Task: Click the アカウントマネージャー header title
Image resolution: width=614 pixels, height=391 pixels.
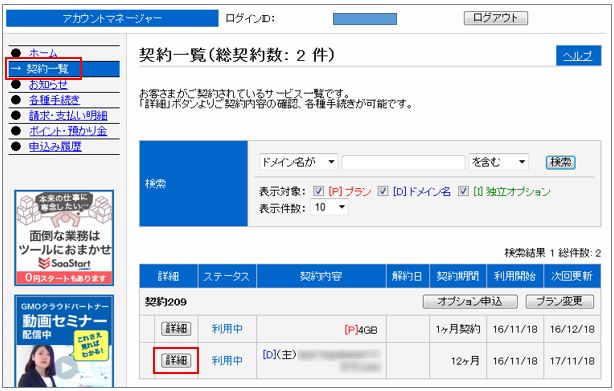Action: pos(112,18)
